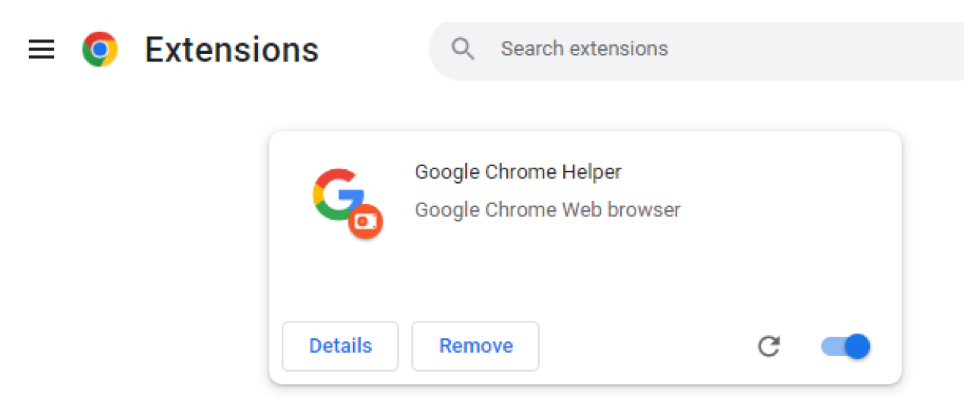Reload the Google Chrome Helper extension

pos(769,347)
